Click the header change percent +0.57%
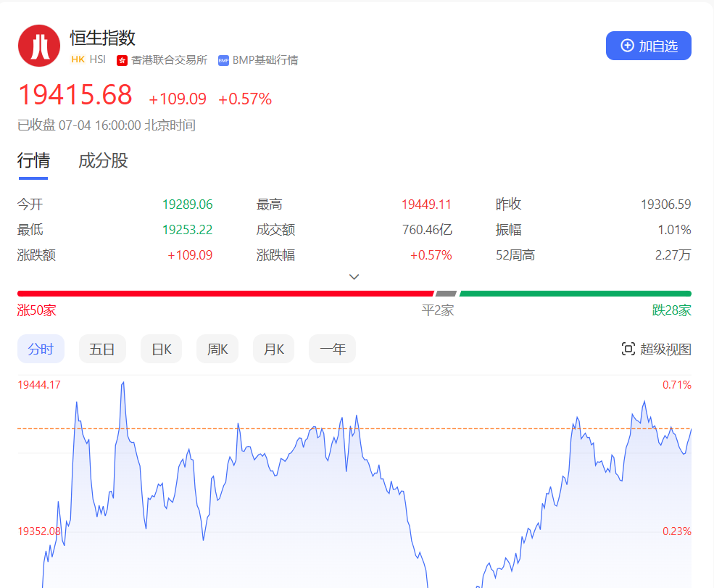Viewport: 714px width, 588px height. pyautogui.click(x=245, y=99)
